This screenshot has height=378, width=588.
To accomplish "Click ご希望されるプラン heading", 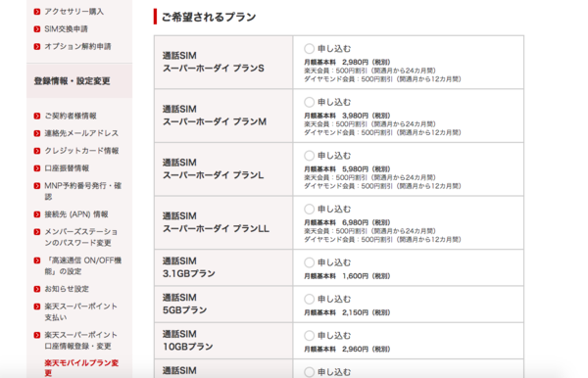I will [x=209, y=17].
